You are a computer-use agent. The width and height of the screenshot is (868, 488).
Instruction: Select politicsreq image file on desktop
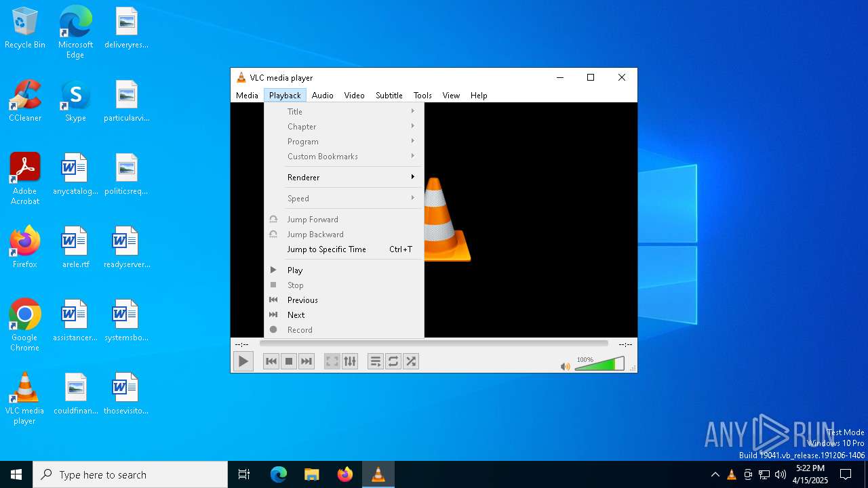click(x=126, y=175)
